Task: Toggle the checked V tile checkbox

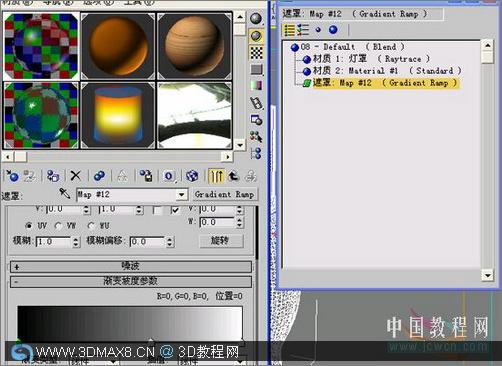Action: [175, 210]
